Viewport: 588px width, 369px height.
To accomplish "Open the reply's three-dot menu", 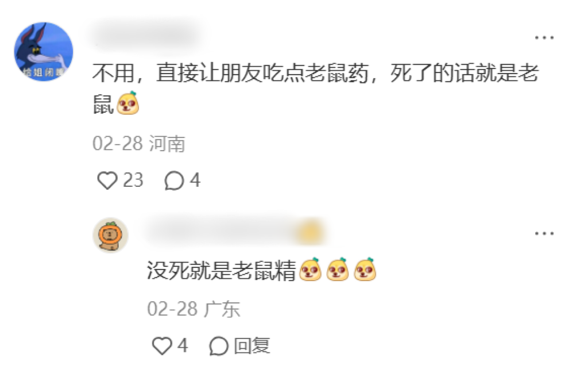I will pos(544,233).
